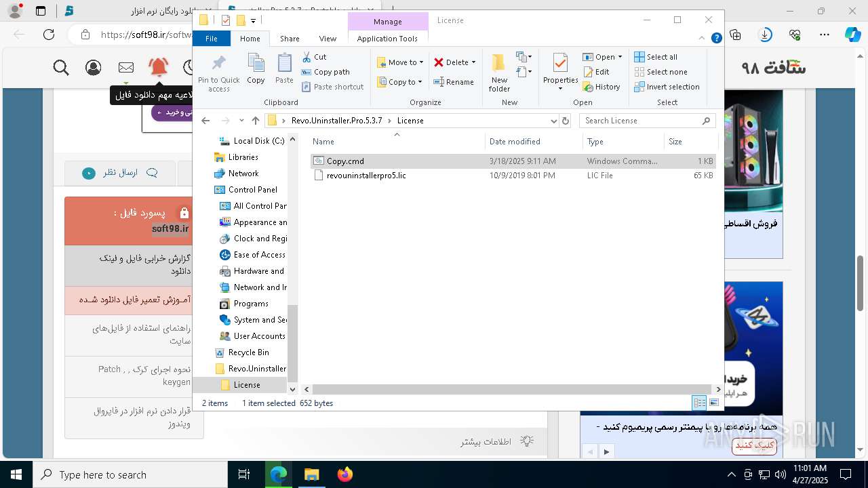
Task: Select Recycle Bin in navigation tree
Action: pyautogui.click(x=248, y=352)
